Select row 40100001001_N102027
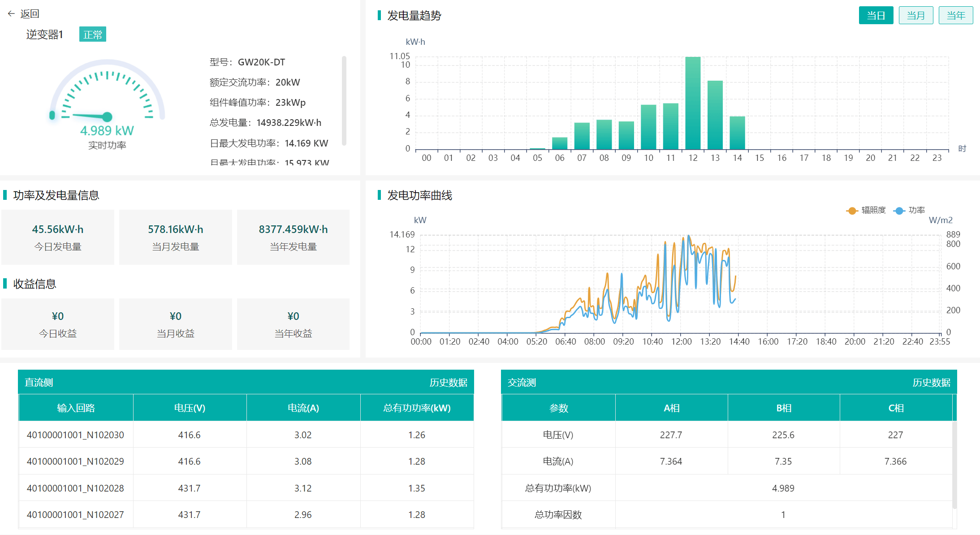Screen dimensions: 980x535 [x=246, y=514]
